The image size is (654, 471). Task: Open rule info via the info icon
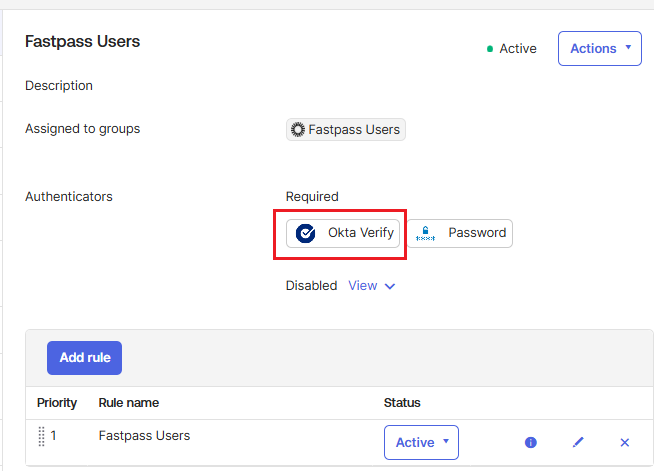pos(531,442)
